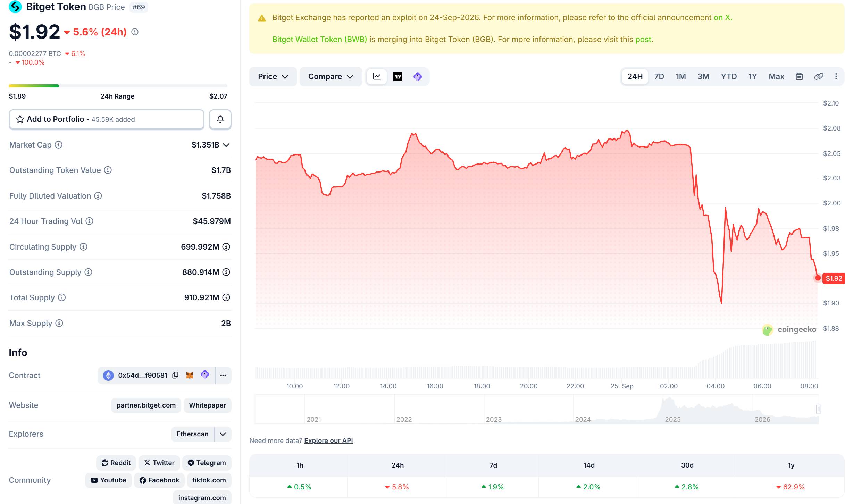
Task: Open the Circulating Supply label info icon
Action: pos(83,247)
